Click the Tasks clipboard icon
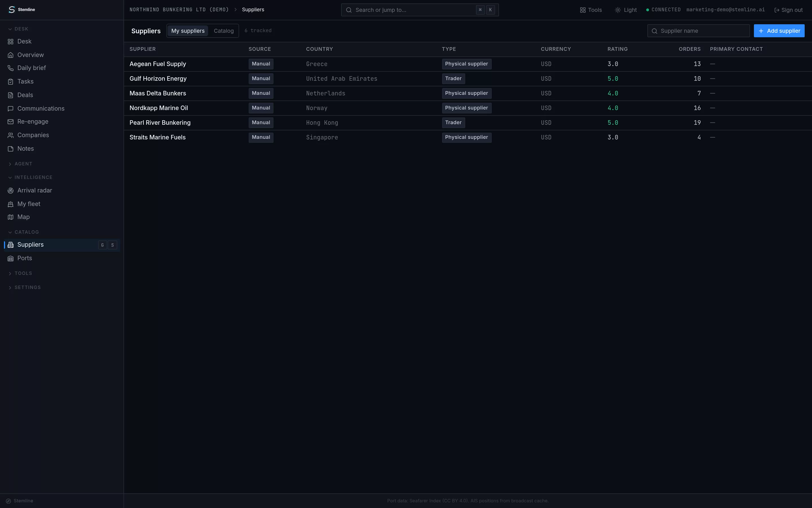Viewport: 812px width, 508px height. 10,82
